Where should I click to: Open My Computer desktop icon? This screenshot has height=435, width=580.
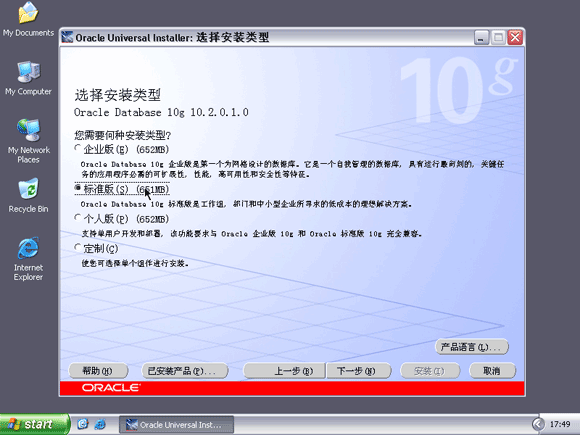tap(28, 78)
